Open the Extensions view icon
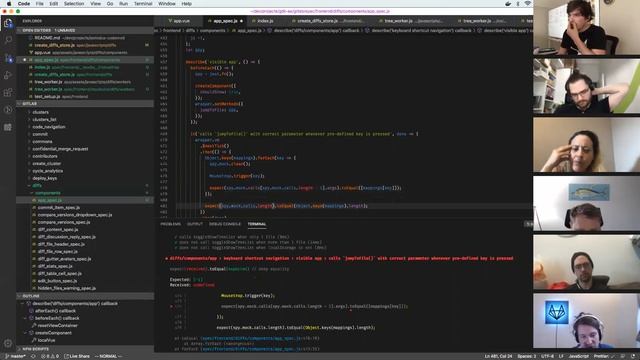 click(x=8, y=93)
